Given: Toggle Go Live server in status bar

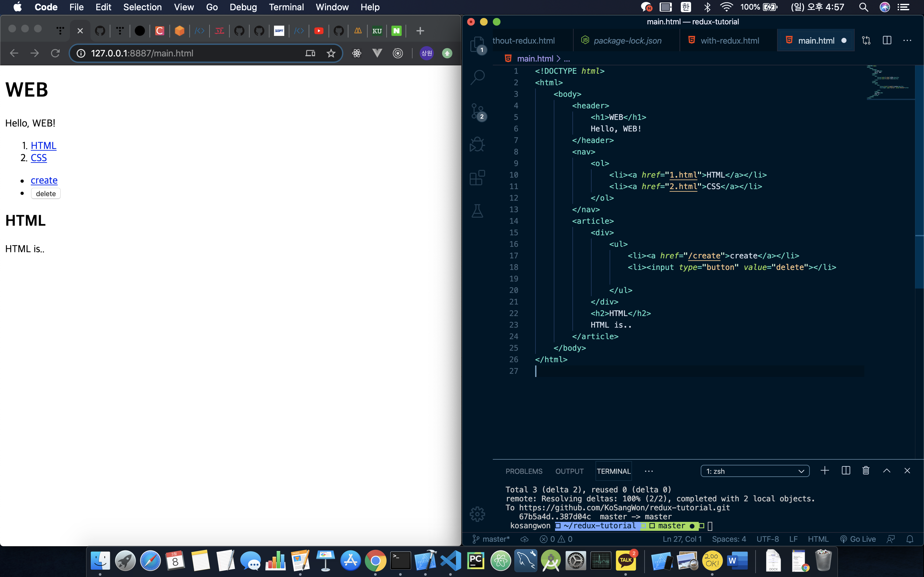Looking at the screenshot, I should 858,539.
